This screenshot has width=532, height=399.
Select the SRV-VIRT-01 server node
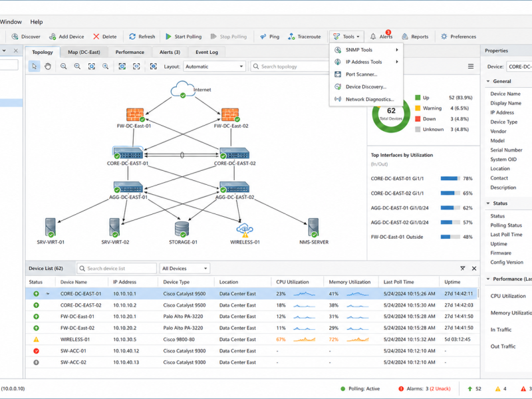coord(51,227)
